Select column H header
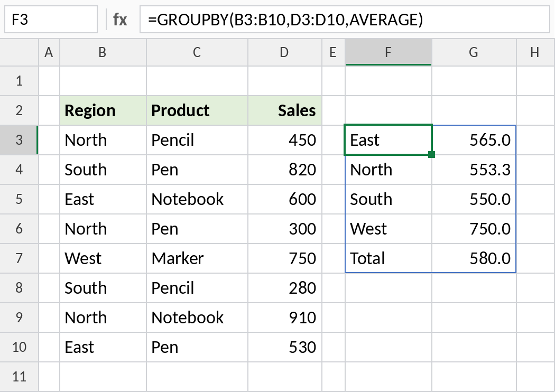The height and width of the screenshot is (392, 555). 535,52
